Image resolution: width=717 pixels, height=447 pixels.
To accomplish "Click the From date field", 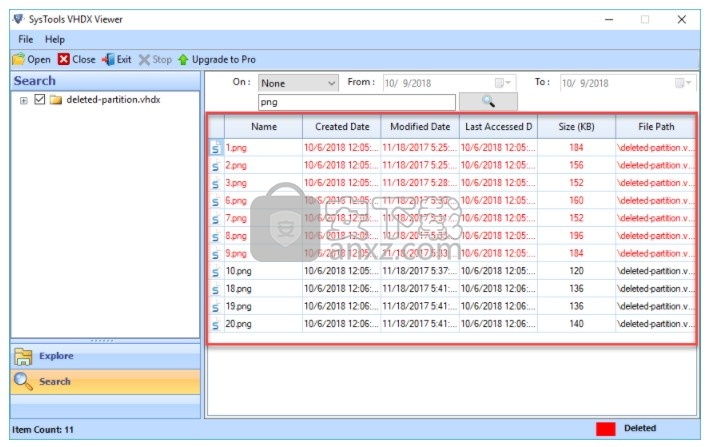I will (449, 83).
